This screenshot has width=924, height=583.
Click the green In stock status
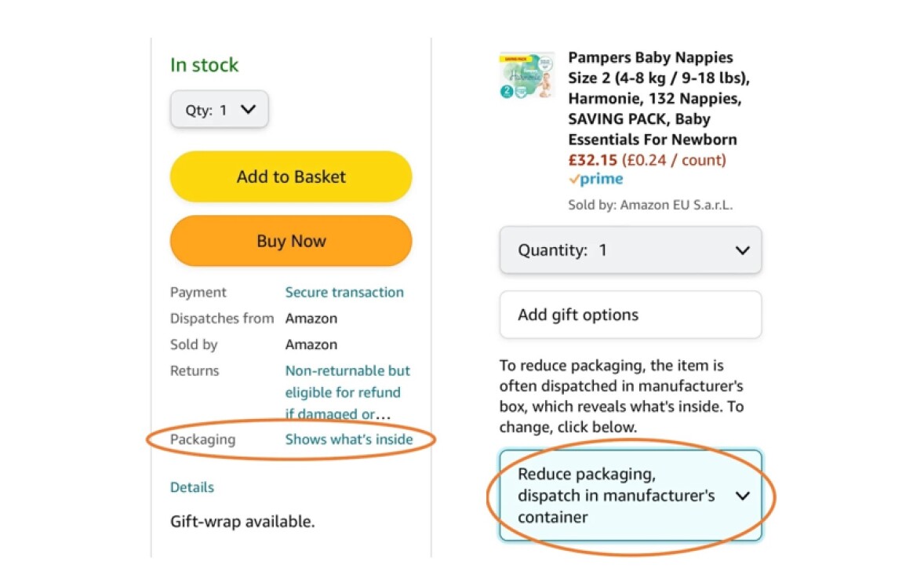(205, 65)
